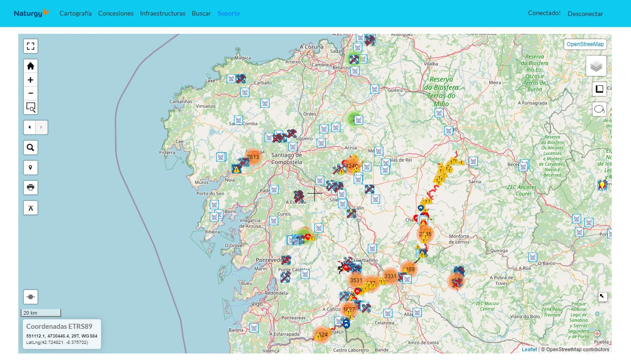The width and height of the screenshot is (631, 364).
Task: Click the location pin tool
Action: click(x=31, y=168)
